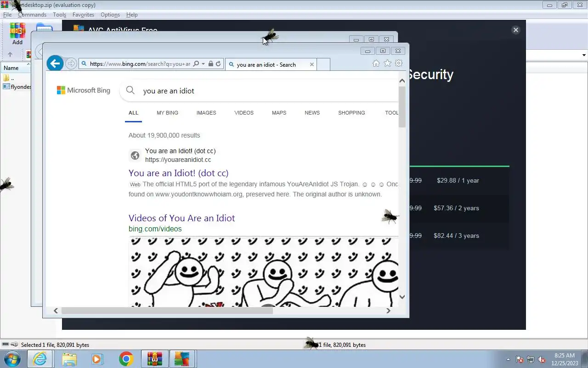Open the WinRAR Favorites menu

pyautogui.click(x=83, y=15)
